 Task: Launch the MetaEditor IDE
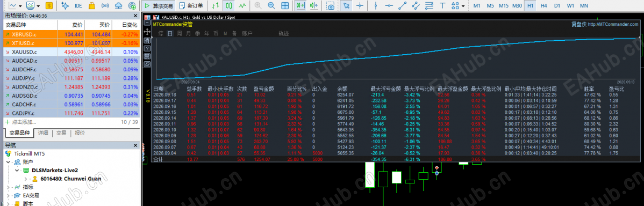[78, 6]
